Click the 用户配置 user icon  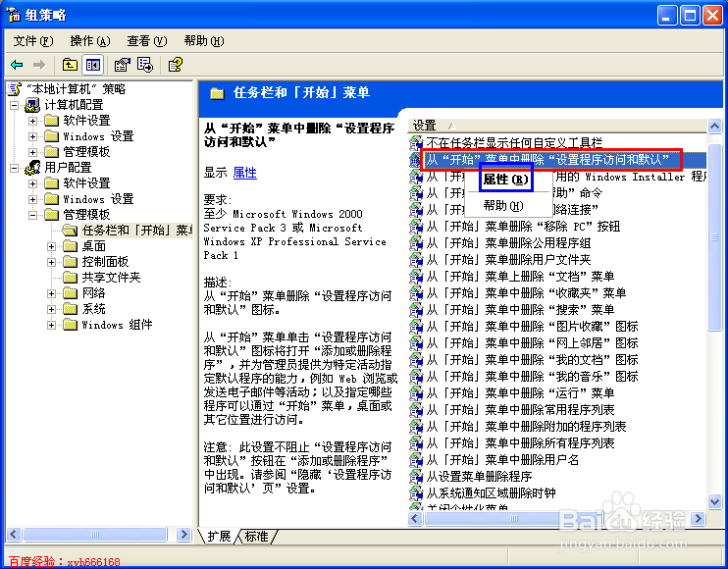[x=32, y=168]
